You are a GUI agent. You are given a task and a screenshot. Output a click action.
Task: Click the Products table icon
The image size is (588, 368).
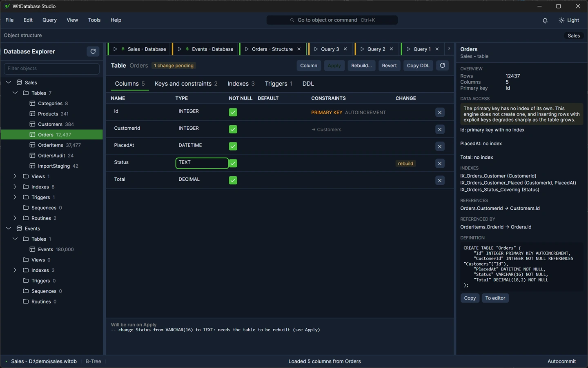coord(32,114)
